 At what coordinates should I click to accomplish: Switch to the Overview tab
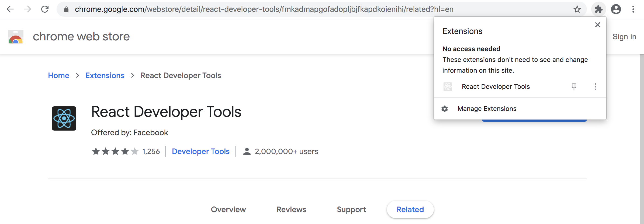pos(228,209)
